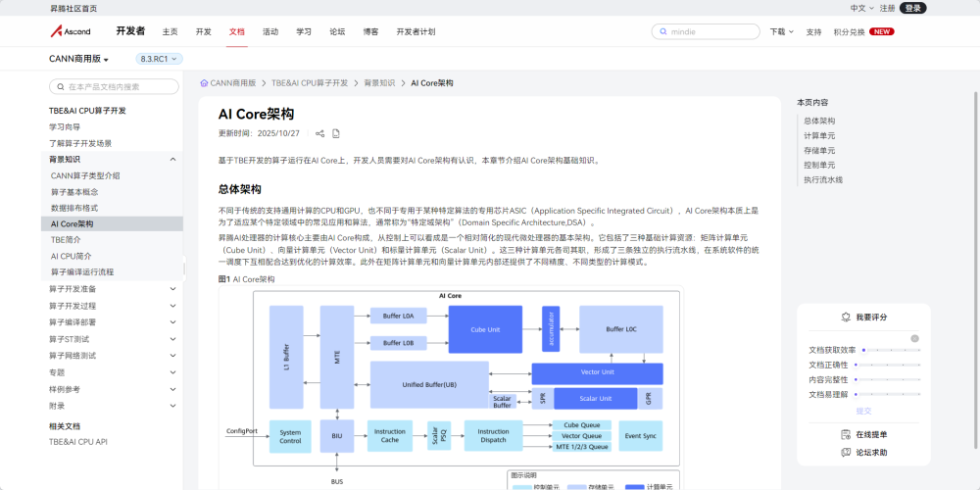Switch to the 文档 tab
The image size is (980, 490).
click(x=237, y=32)
